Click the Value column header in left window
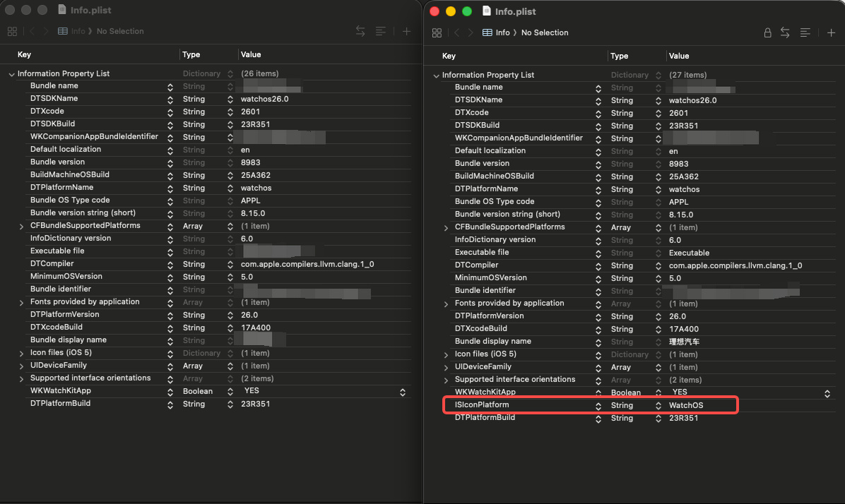The height and width of the screenshot is (504, 845). [251, 54]
